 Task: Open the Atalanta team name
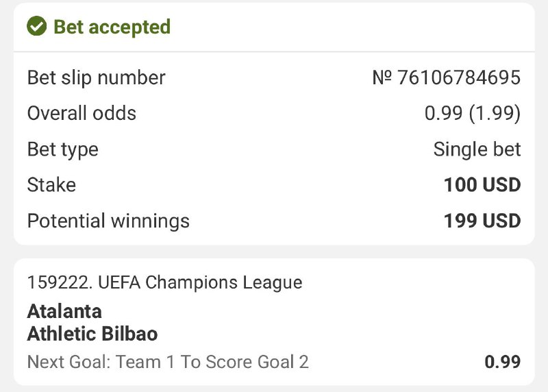(64, 311)
